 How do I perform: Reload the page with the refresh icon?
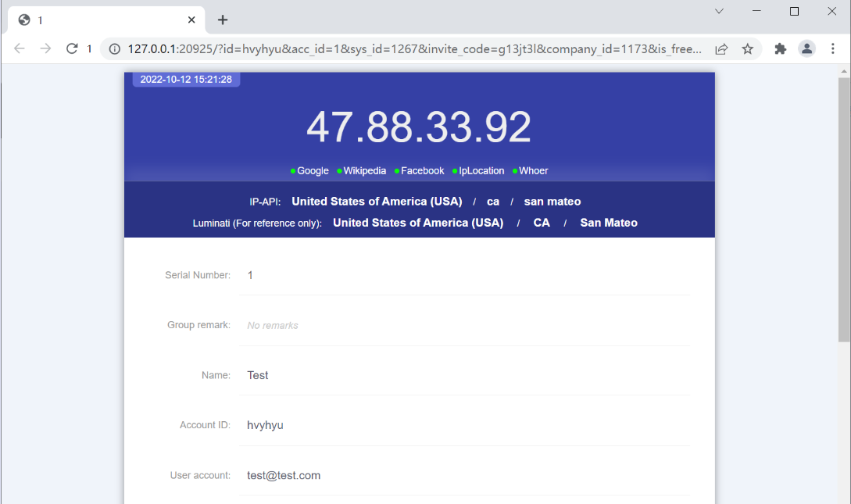tap(71, 48)
